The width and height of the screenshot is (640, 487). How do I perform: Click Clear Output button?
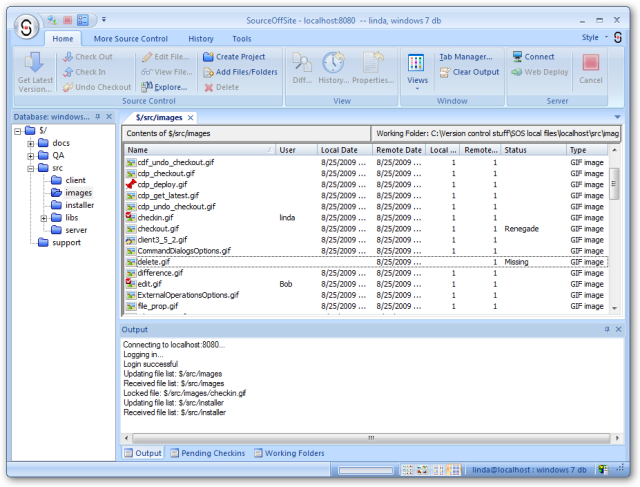click(x=469, y=72)
